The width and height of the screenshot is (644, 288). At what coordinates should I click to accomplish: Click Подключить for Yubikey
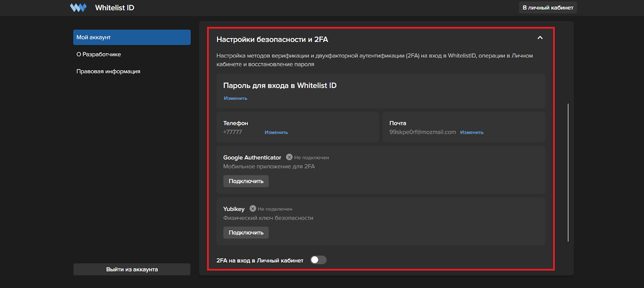coord(246,232)
